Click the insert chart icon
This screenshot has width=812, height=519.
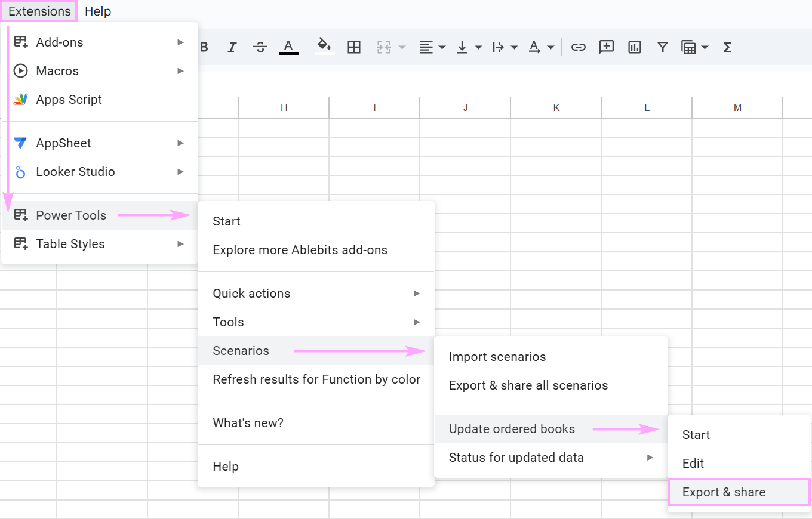click(x=635, y=47)
